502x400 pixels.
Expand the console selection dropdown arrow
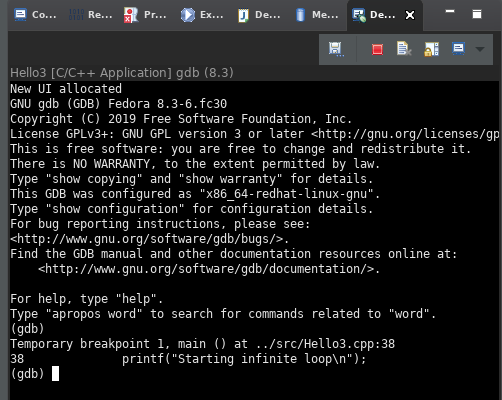(x=480, y=49)
